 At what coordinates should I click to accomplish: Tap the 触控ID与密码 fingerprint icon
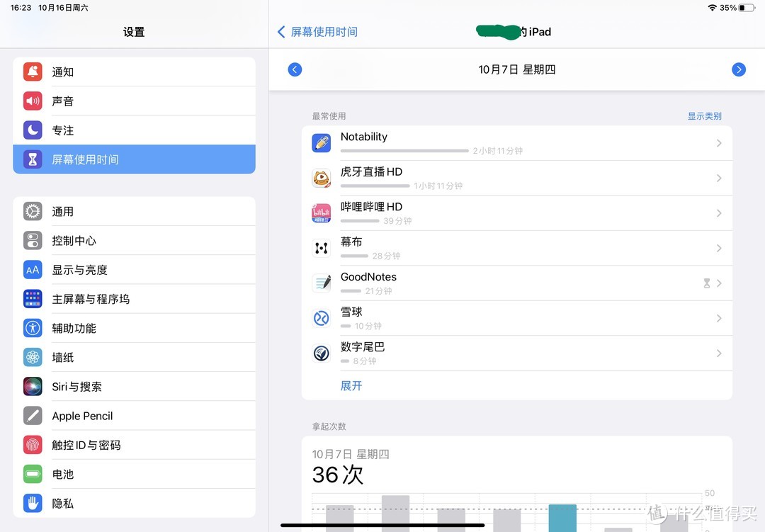coord(33,445)
